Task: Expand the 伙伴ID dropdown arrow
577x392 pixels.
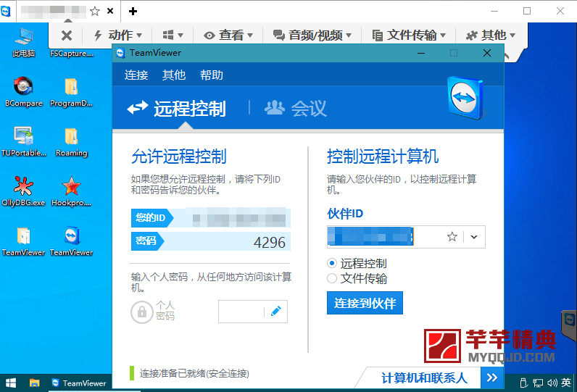Action: coord(474,237)
